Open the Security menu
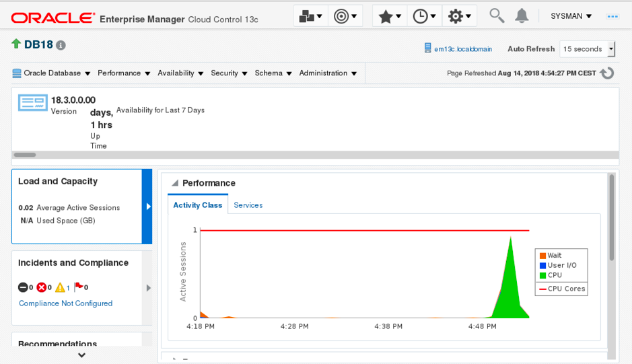Screen dimensions: 632x364 (229, 73)
